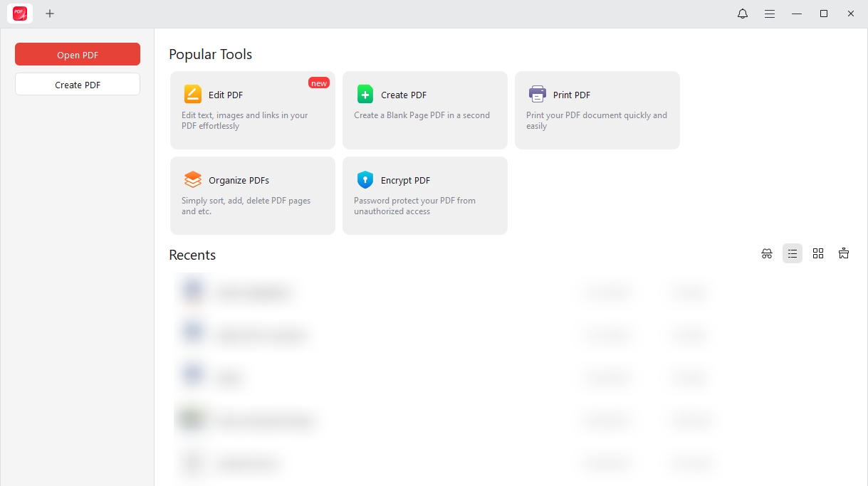Click the red 'new' badge on Edit PDF
The height and width of the screenshot is (486, 868).
[x=319, y=82]
